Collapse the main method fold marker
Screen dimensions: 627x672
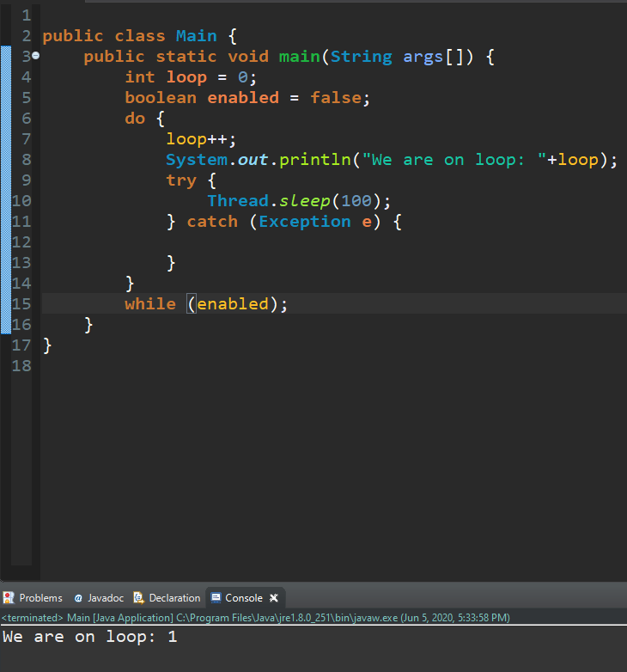coord(35,57)
